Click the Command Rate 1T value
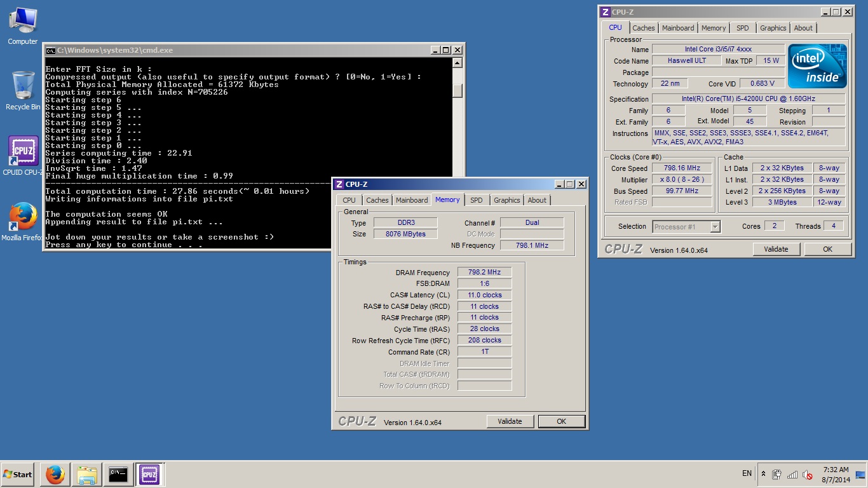Viewport: 868px width, 488px height. click(x=484, y=351)
